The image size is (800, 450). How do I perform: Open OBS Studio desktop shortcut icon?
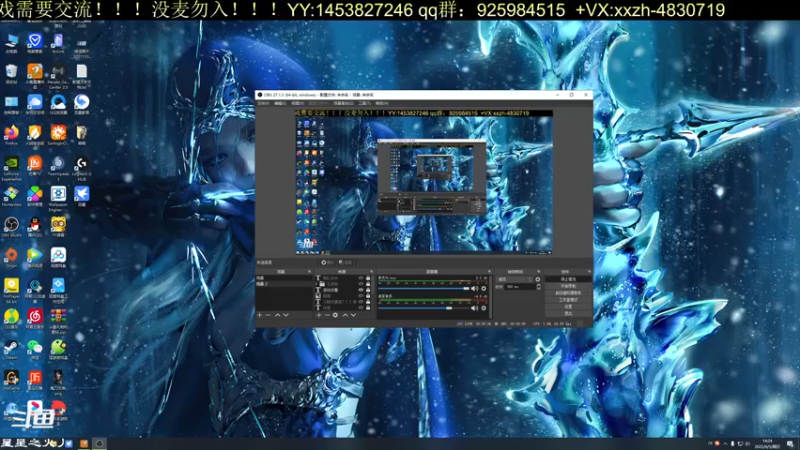point(11,227)
